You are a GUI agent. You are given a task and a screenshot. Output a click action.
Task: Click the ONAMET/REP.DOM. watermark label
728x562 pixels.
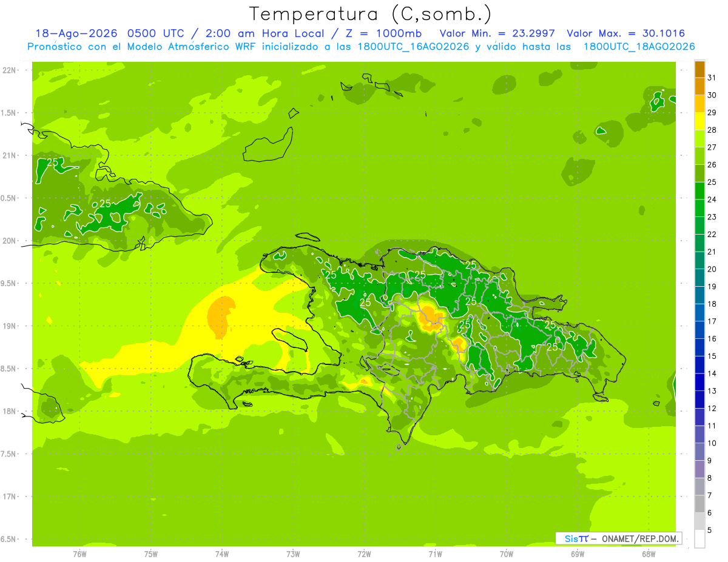(640, 538)
